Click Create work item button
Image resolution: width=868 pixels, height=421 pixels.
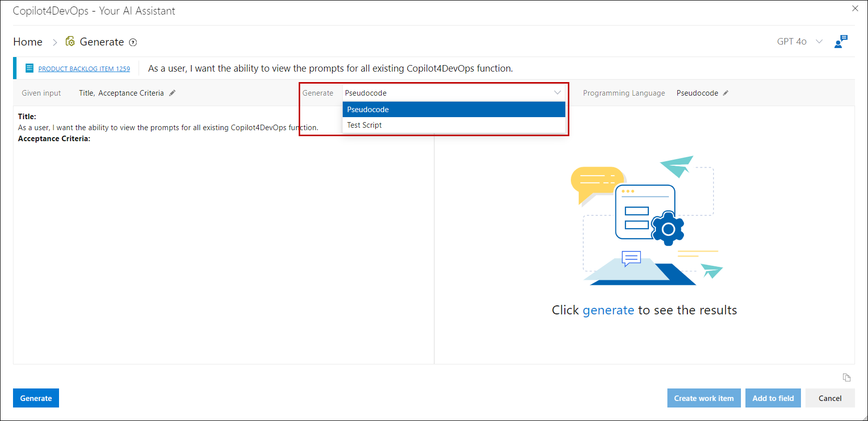704,398
